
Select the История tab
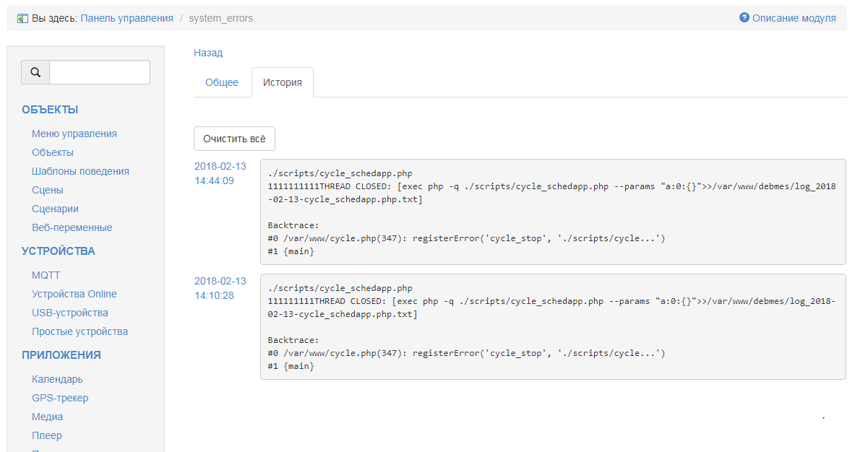pos(282,82)
